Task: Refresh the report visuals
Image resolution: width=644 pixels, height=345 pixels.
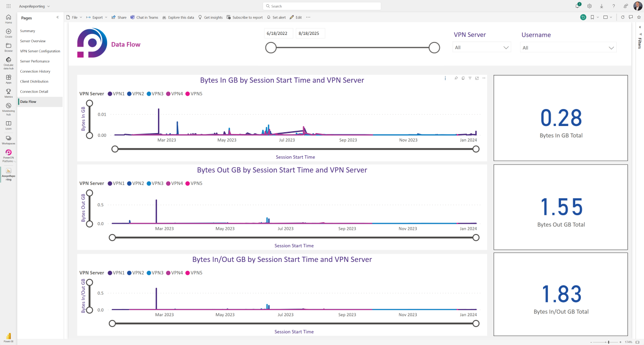Action: (623, 17)
